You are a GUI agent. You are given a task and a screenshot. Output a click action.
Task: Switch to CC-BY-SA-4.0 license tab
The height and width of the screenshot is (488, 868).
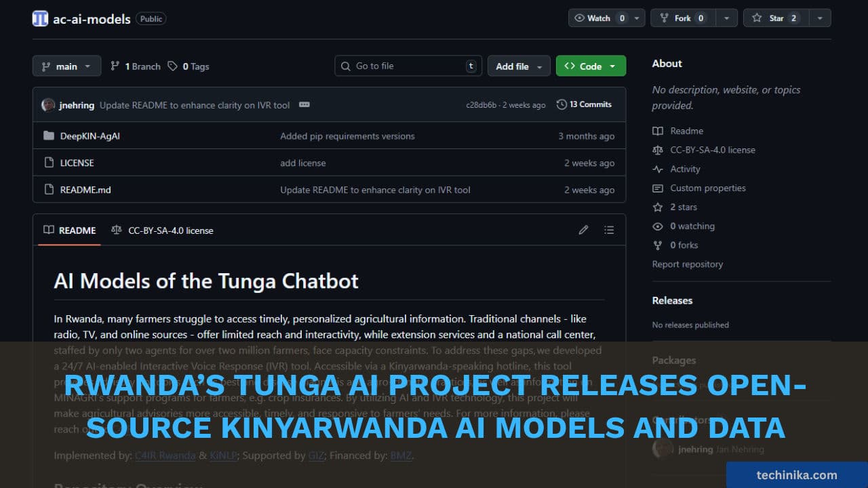[162, 230]
